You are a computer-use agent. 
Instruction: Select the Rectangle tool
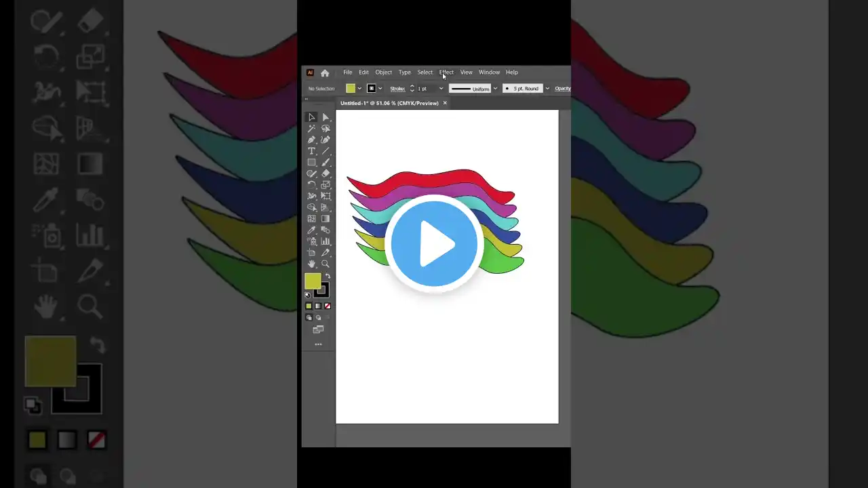coord(311,163)
